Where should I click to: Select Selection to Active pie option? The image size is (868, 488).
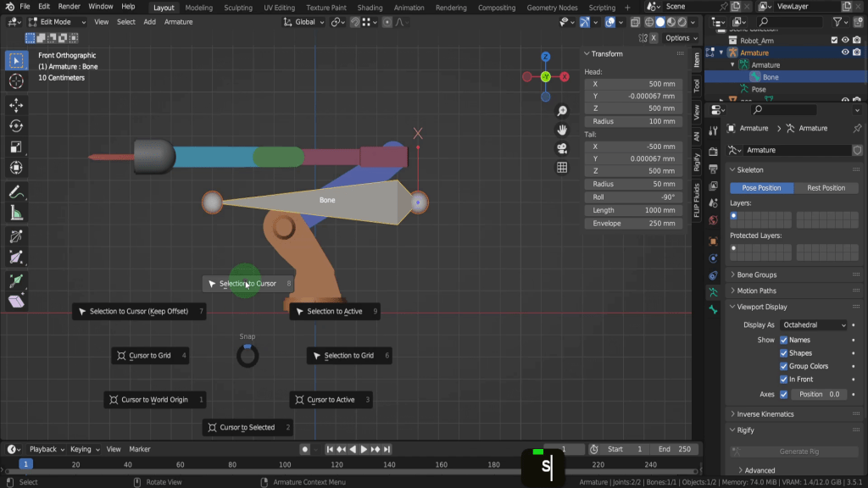(x=334, y=312)
